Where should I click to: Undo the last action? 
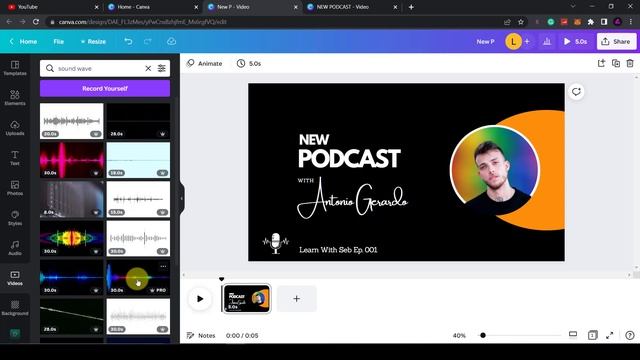pos(128,42)
